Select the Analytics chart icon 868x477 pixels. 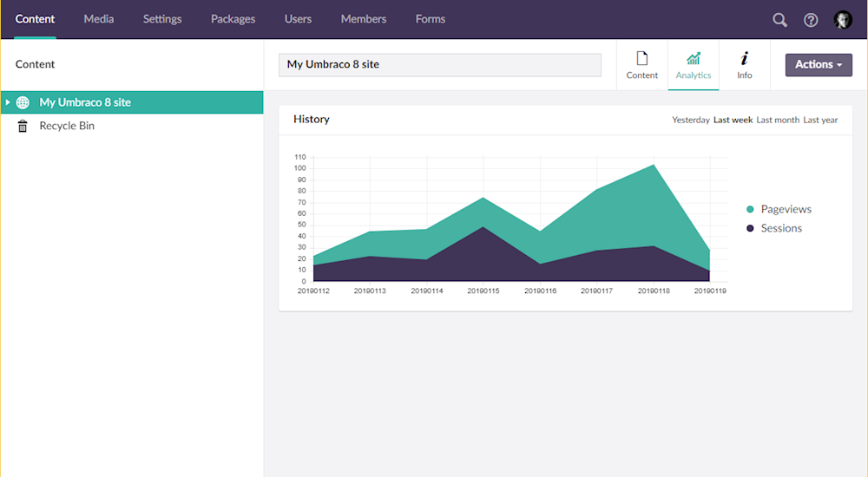[x=694, y=60]
